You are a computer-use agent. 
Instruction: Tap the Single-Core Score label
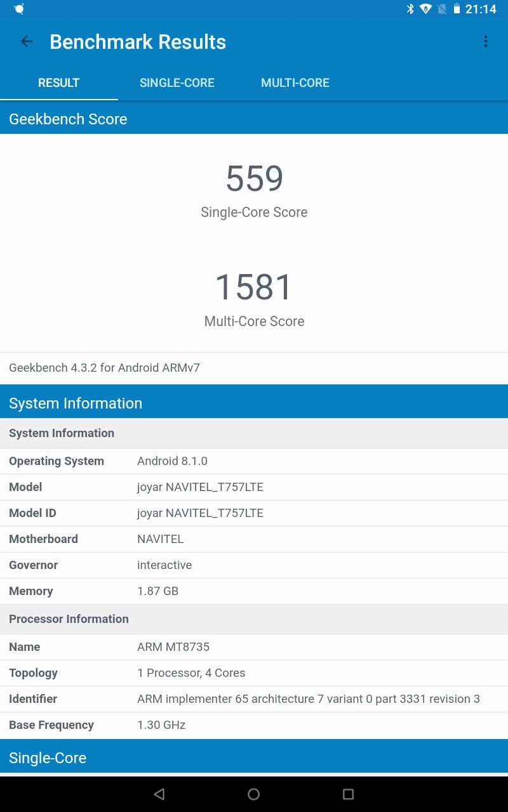click(254, 213)
